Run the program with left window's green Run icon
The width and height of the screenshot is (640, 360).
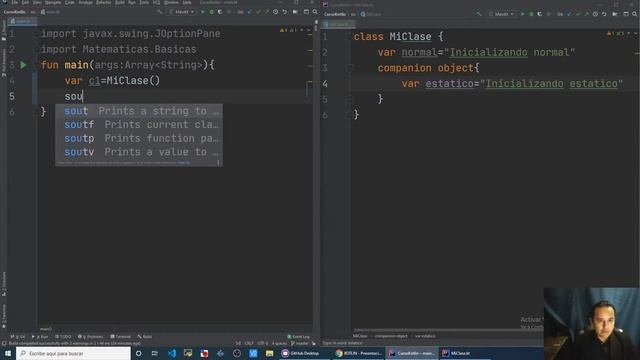click(x=203, y=12)
